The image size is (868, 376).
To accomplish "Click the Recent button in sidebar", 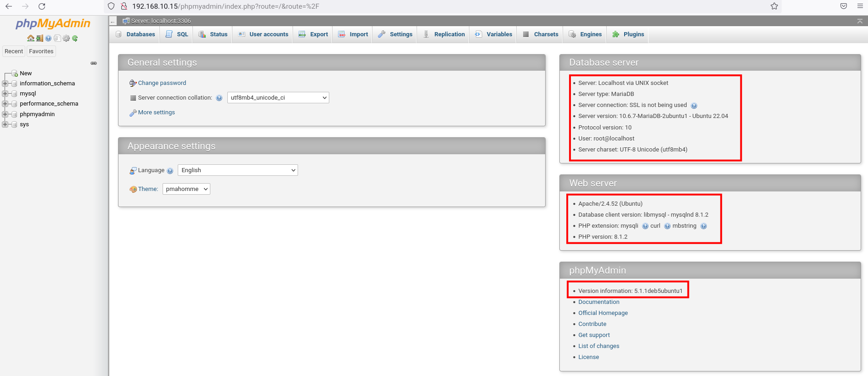I will click(14, 51).
